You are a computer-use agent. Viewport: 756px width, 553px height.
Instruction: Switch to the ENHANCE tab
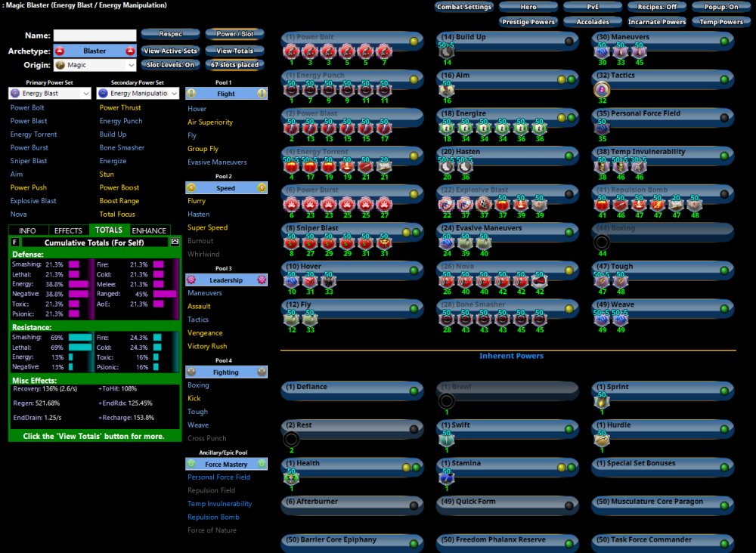pyautogui.click(x=149, y=230)
